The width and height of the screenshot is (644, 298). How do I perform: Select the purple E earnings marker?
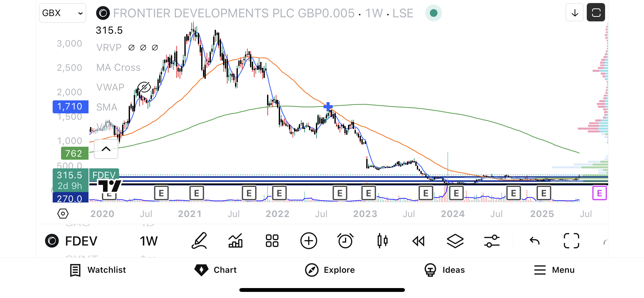[x=599, y=193]
